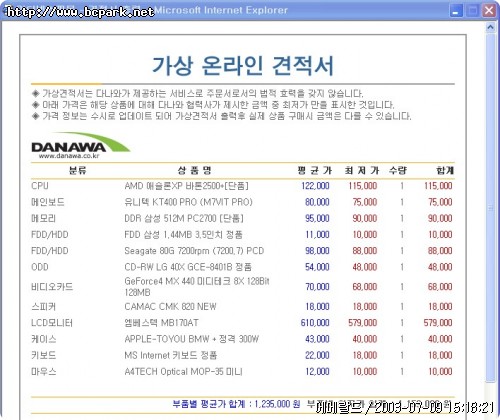The height and width of the screenshot is (420, 500).
Task: Click '키보드' category cell
Action: 43,355
